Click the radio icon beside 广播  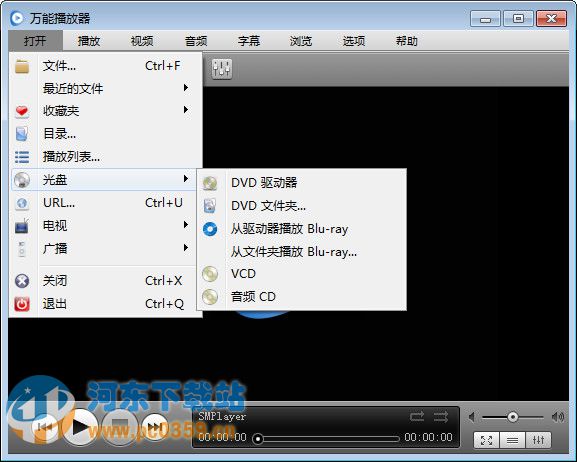pyautogui.click(x=22, y=249)
